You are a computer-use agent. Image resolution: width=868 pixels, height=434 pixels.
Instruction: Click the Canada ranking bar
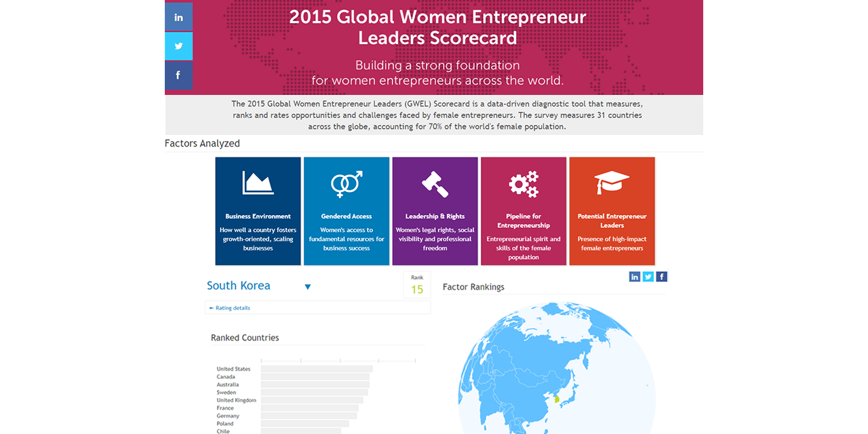[x=315, y=377]
